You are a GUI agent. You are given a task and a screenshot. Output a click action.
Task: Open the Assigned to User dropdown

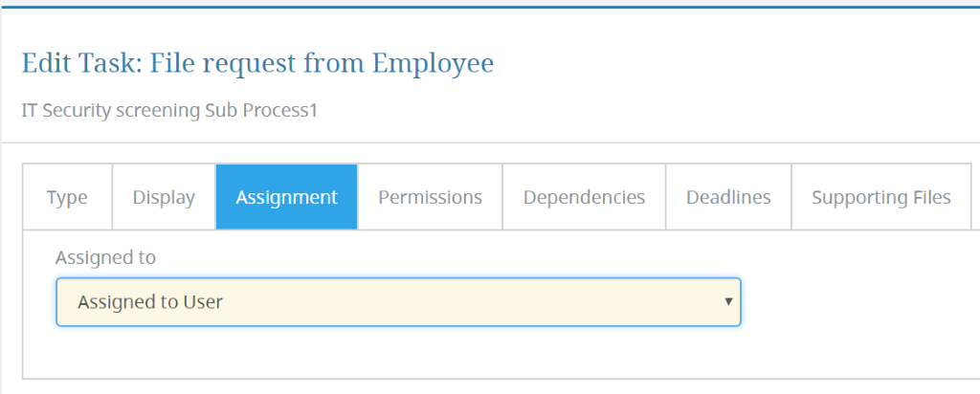coord(398,302)
